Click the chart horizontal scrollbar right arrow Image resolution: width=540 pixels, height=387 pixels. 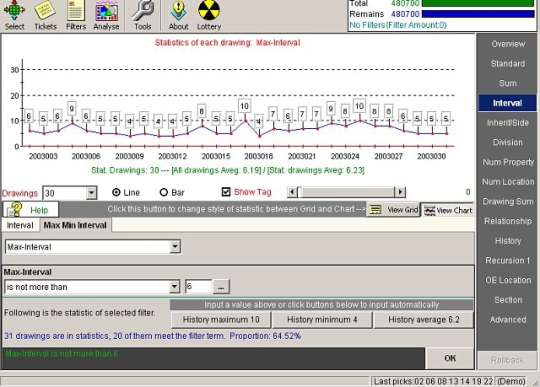tap(400, 192)
